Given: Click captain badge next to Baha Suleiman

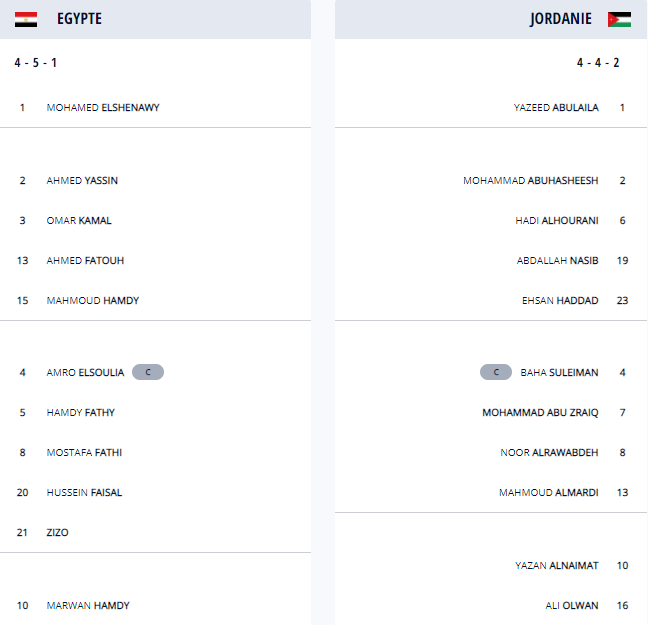Looking at the screenshot, I should (x=496, y=372).
